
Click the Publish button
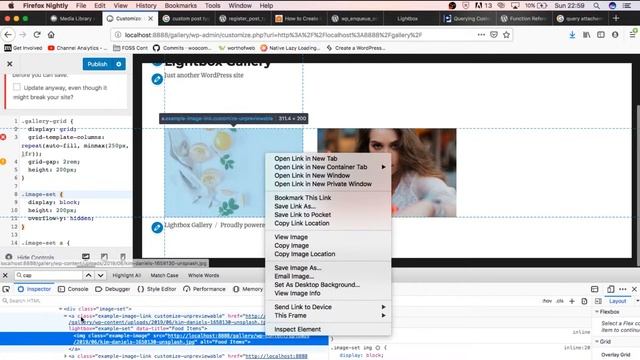tap(98, 64)
